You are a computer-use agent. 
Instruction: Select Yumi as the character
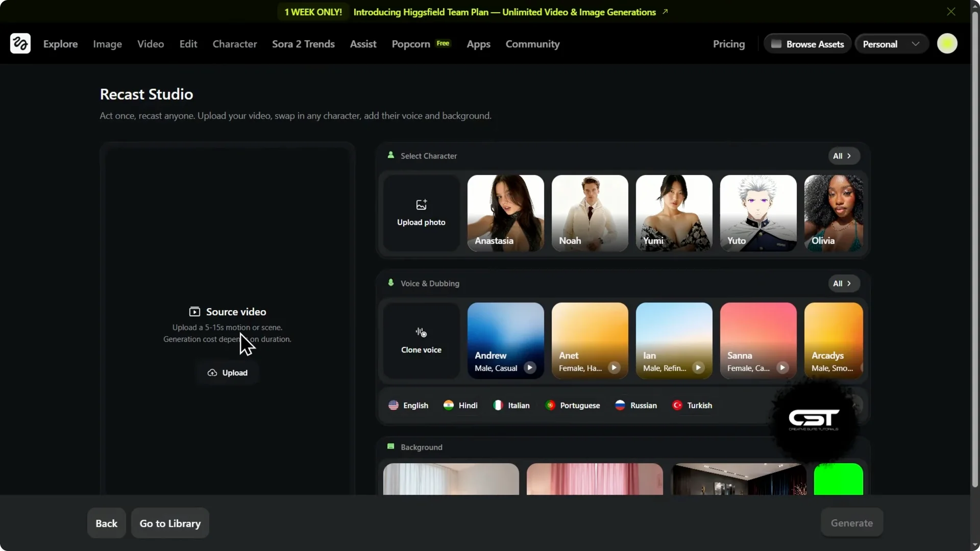point(673,213)
